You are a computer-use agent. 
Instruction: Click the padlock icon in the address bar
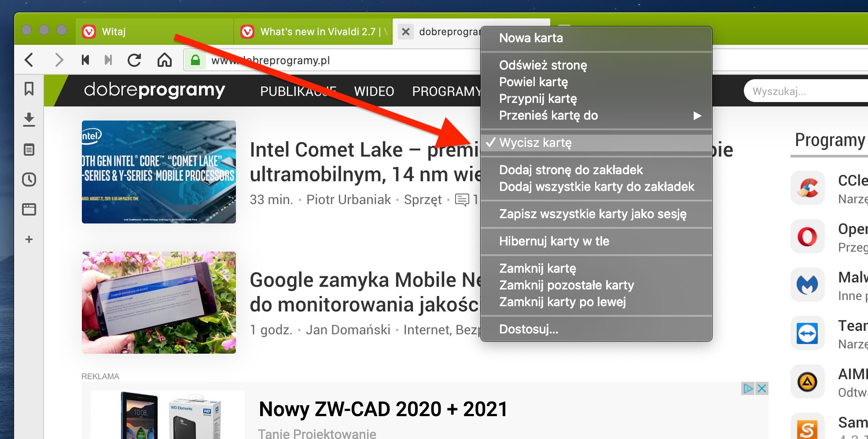click(x=195, y=60)
